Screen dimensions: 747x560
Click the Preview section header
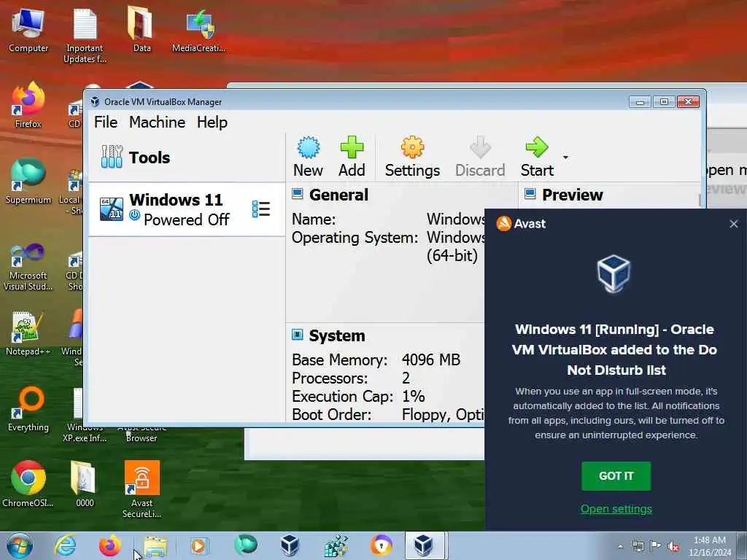[572, 195]
